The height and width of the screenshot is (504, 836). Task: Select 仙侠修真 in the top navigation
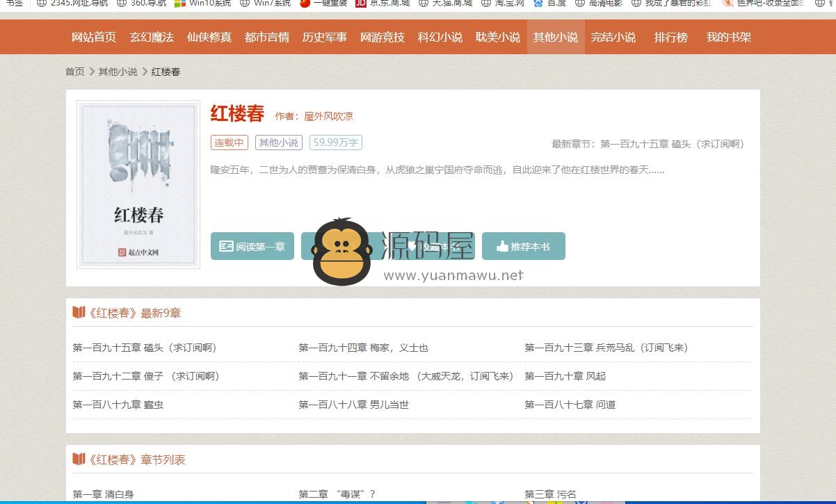pos(209,37)
